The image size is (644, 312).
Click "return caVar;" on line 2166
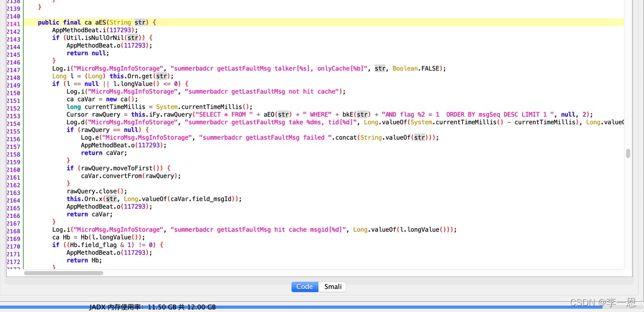point(90,214)
